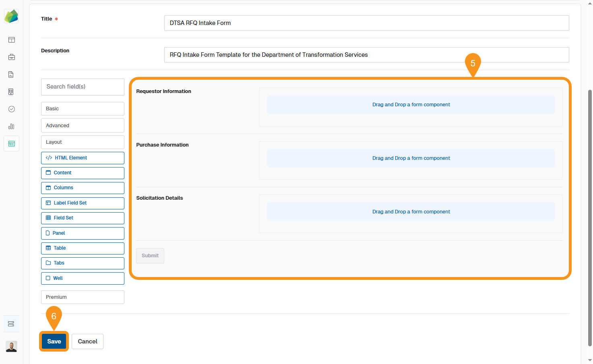This screenshot has width=593, height=364.
Task: Select the Columns layout component
Action: coord(83,188)
